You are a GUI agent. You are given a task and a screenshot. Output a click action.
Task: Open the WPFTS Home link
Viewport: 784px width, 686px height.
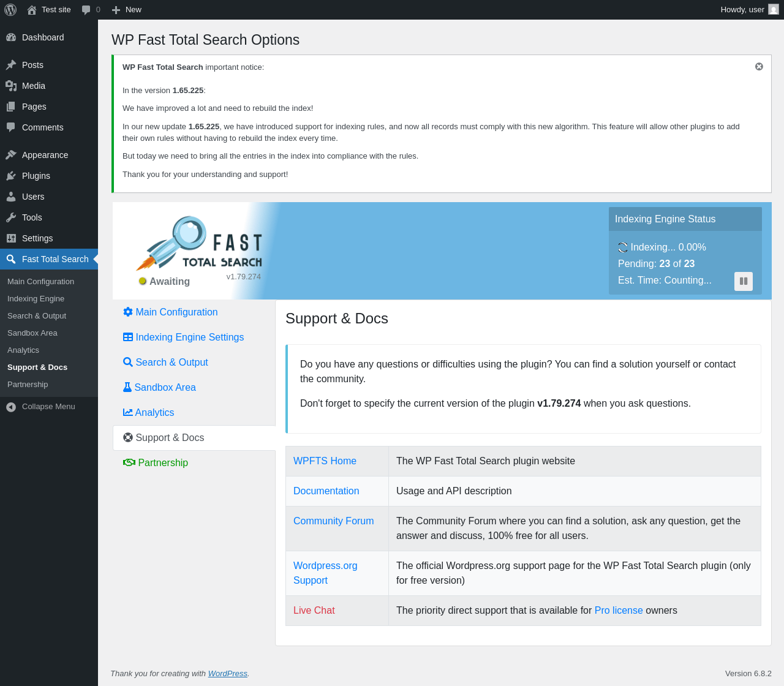point(325,461)
